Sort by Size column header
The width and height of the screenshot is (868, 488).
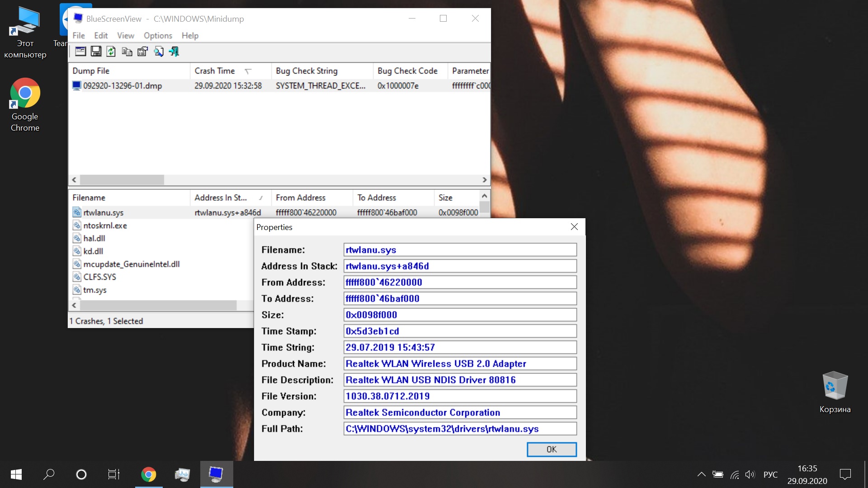coord(457,198)
